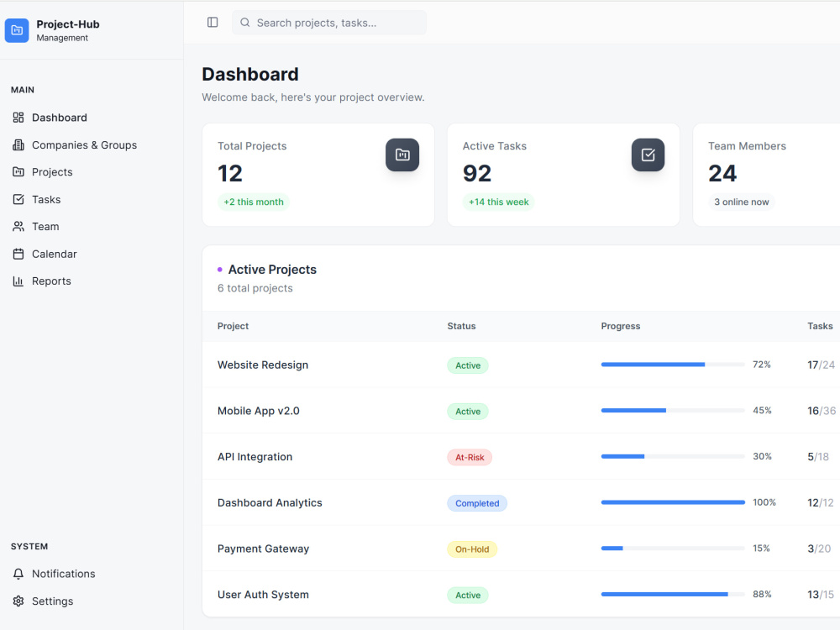Click the Payment Gateway progress bar

tap(673, 548)
